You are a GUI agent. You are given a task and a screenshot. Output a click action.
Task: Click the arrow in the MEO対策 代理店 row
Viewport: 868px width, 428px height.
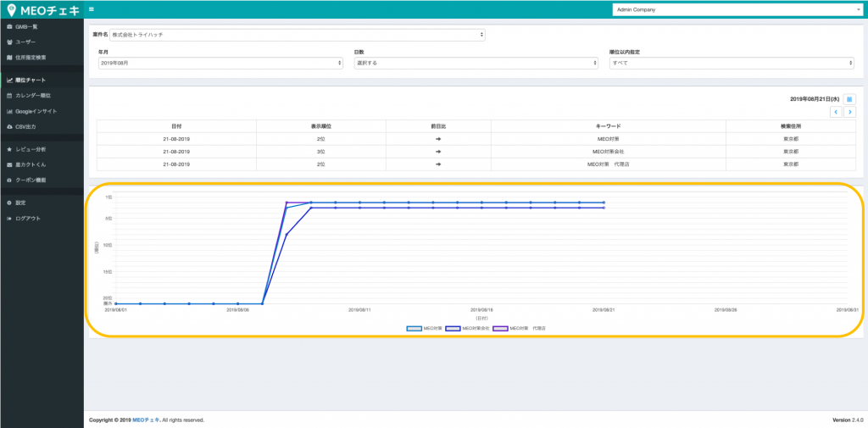tap(438, 164)
